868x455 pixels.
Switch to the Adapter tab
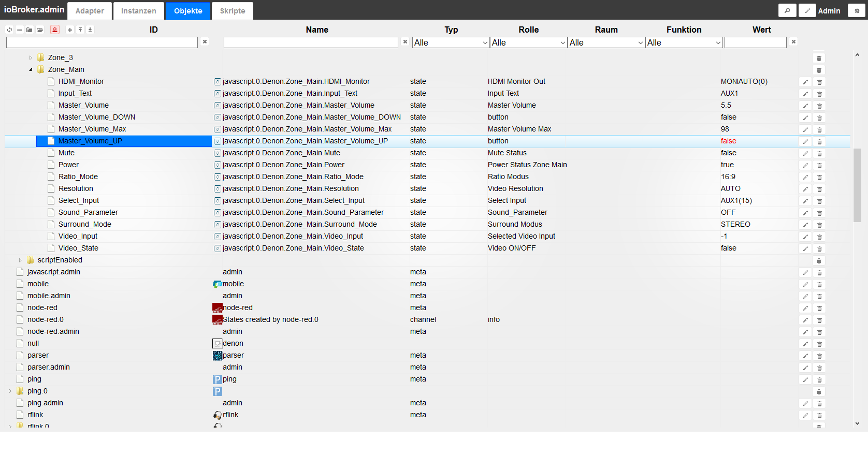90,11
